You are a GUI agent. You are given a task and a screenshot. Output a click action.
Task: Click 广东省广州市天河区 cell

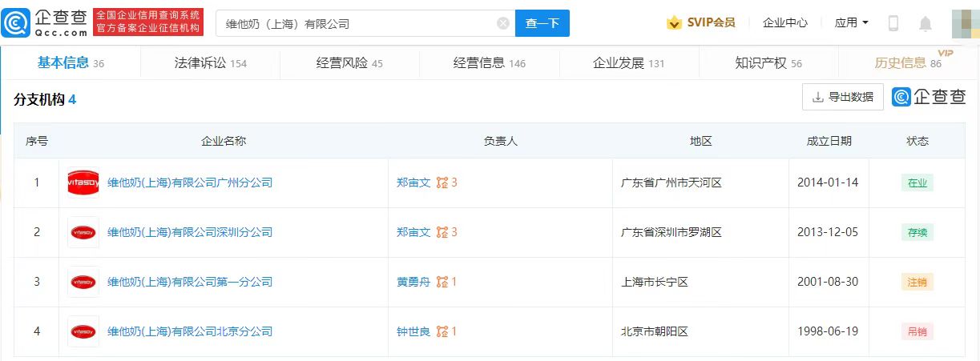(x=671, y=183)
